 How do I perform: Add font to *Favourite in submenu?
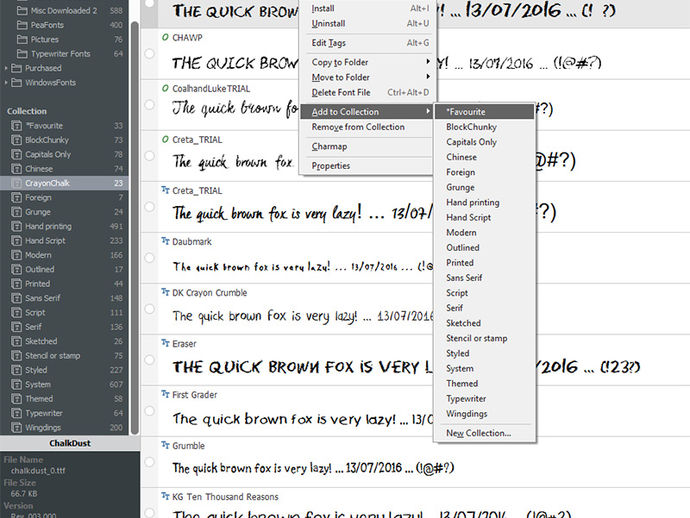tap(484, 112)
